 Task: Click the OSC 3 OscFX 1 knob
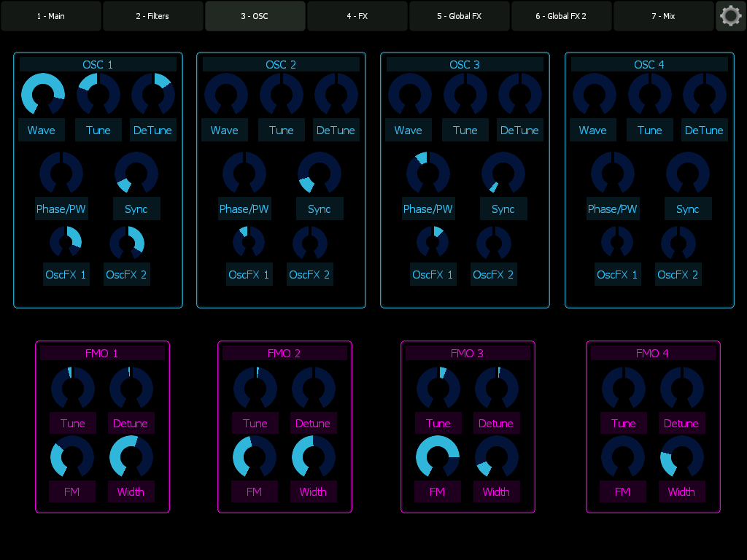click(433, 242)
